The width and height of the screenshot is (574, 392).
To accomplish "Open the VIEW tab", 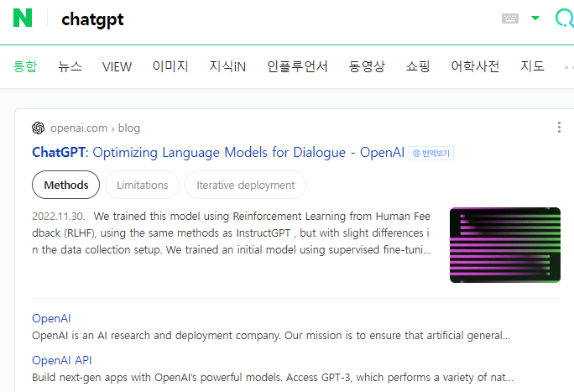I will click(x=117, y=66).
